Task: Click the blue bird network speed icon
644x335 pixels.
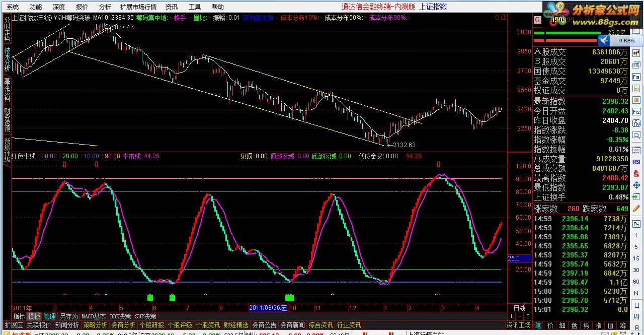Action: [x=604, y=40]
